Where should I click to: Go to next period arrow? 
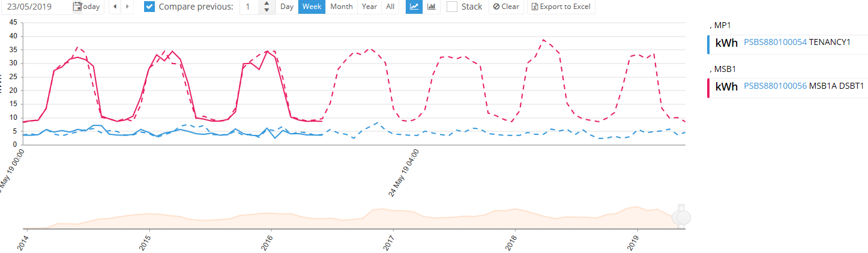coord(127,7)
